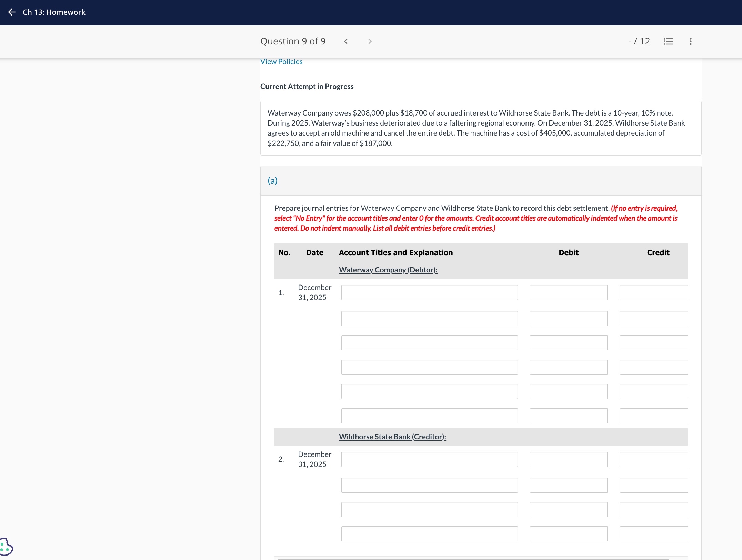Go to previous question chevron

(x=346, y=41)
